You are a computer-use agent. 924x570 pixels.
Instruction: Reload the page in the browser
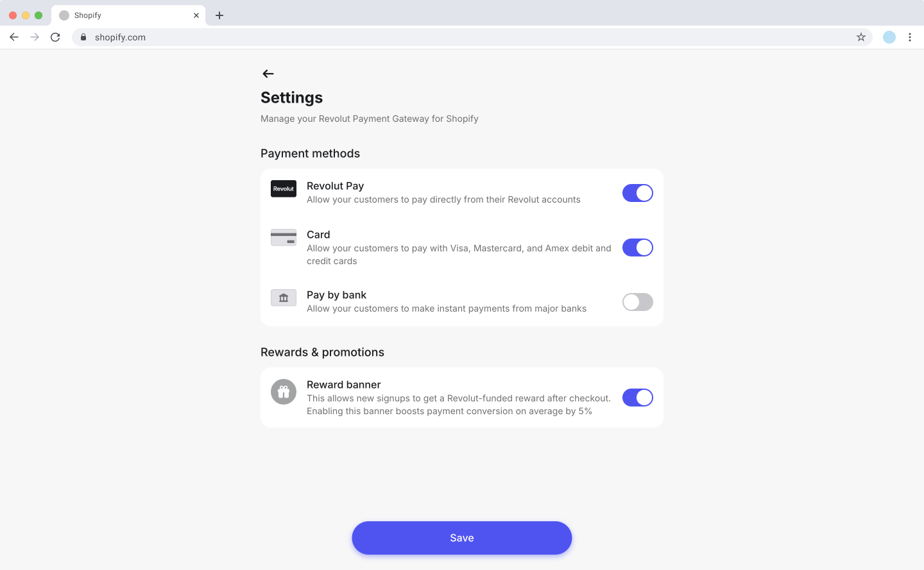[x=55, y=37]
